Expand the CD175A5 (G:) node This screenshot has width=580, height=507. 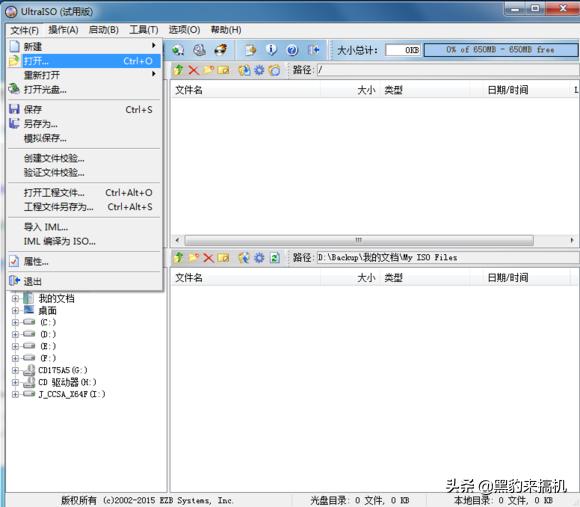click(x=15, y=370)
